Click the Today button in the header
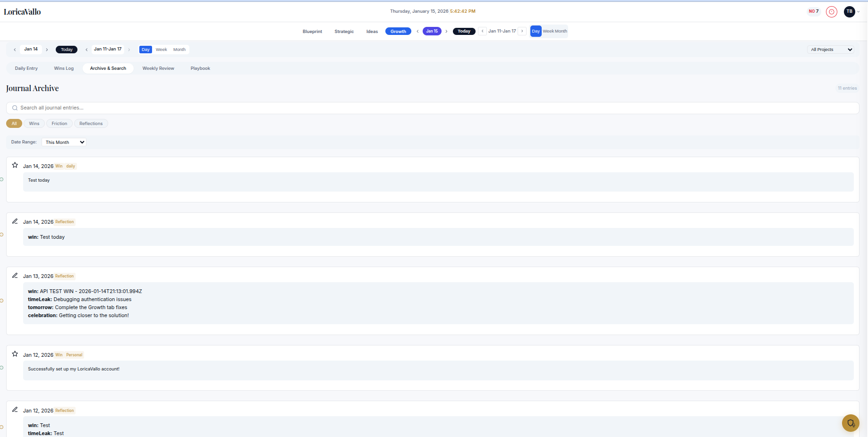The width and height of the screenshot is (868, 437). point(464,31)
